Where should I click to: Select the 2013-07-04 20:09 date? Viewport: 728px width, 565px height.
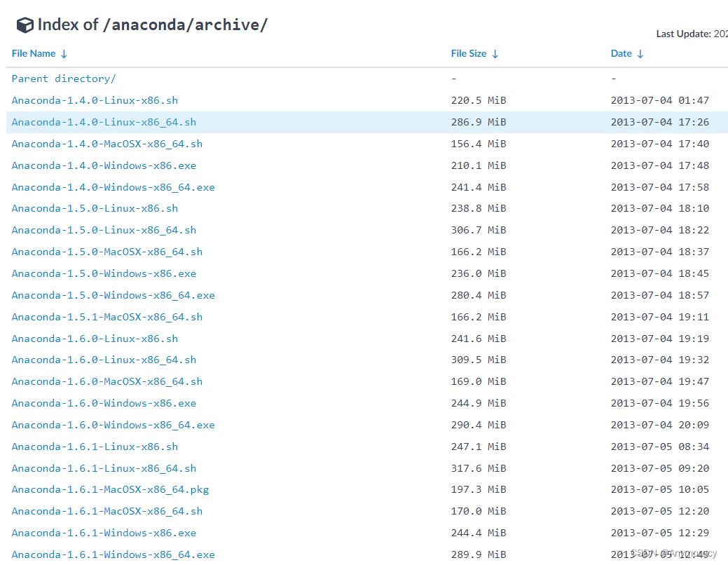pos(660,425)
